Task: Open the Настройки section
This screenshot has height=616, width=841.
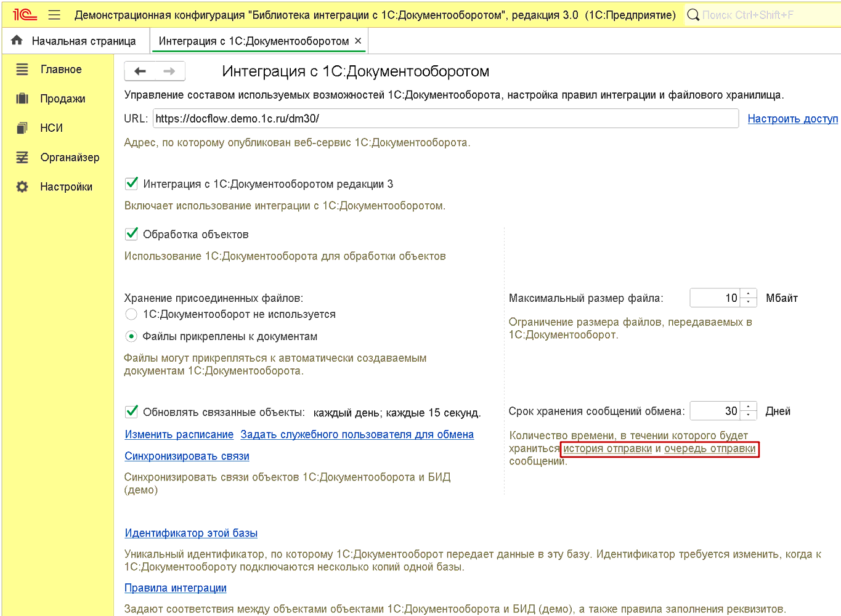Action: (67, 187)
